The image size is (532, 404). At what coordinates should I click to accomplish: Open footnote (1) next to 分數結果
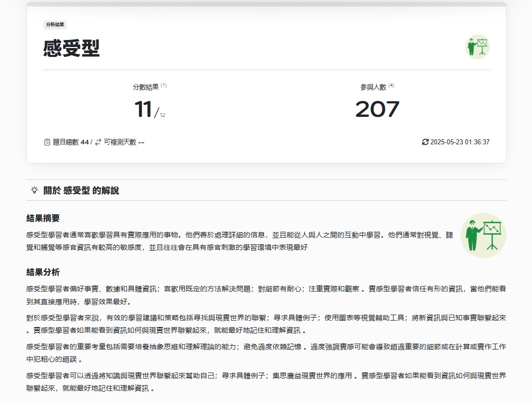point(163,85)
